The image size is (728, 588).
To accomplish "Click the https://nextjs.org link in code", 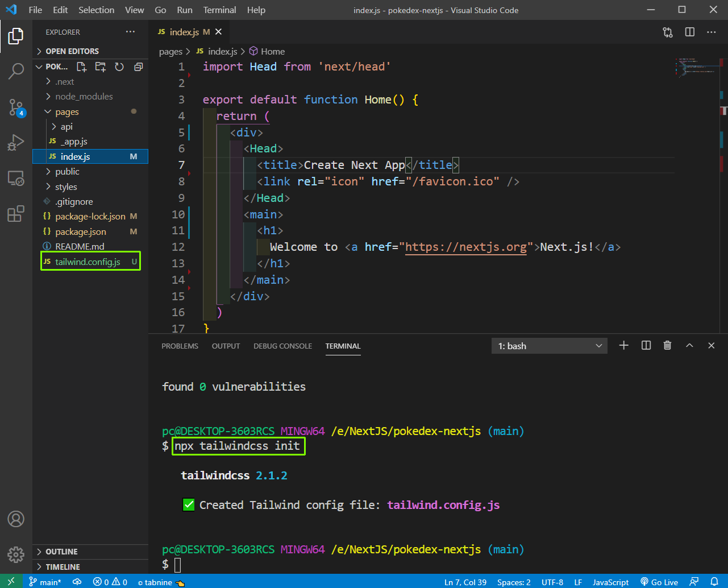I will (466, 247).
